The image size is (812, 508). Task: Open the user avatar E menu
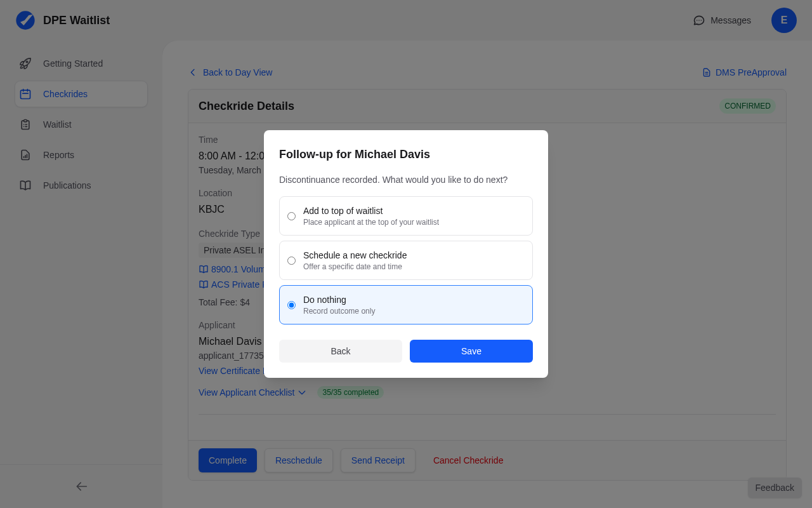[x=784, y=20]
